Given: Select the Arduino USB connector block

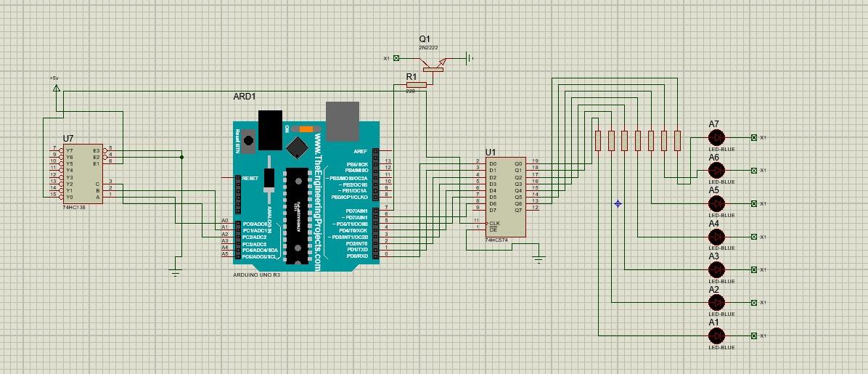Looking at the screenshot, I should pos(342,121).
